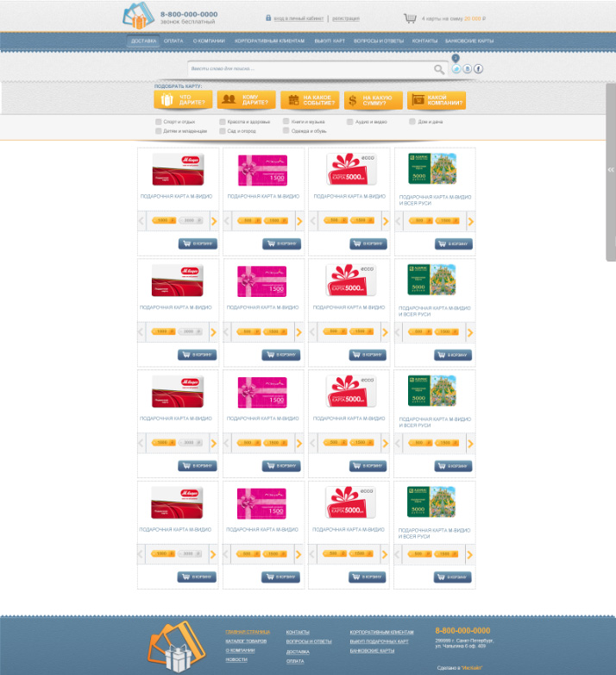
Task: Open footer link НОВОСТИ
Action: coord(236,659)
